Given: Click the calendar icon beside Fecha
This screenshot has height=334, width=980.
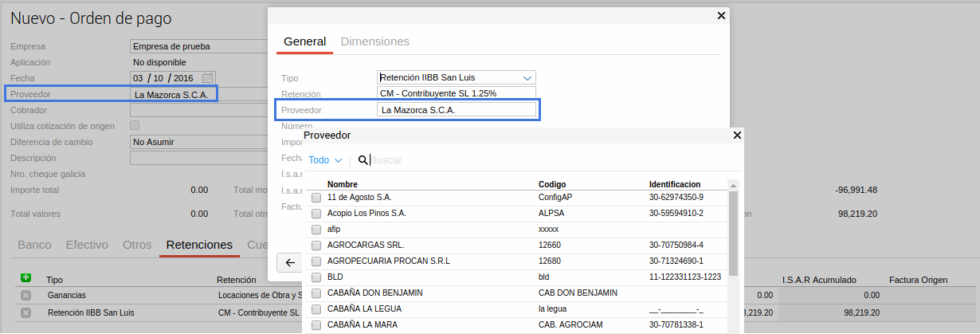Looking at the screenshot, I should pyautogui.click(x=208, y=78).
